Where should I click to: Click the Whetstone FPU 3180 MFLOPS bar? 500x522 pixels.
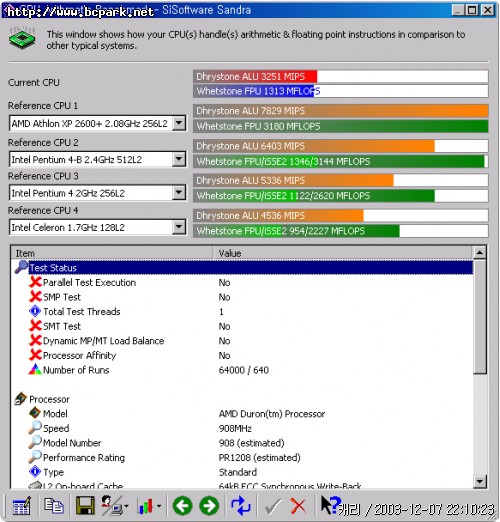340,126
